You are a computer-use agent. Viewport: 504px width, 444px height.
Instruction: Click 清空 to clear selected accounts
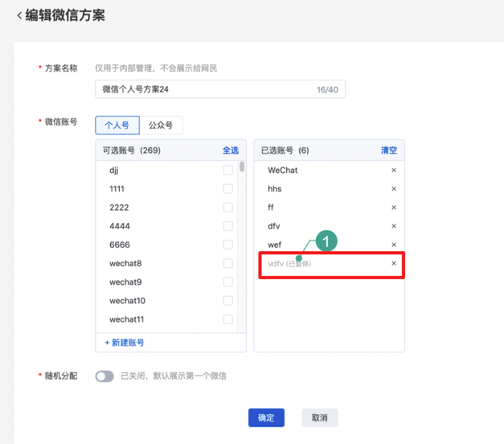[x=388, y=150]
